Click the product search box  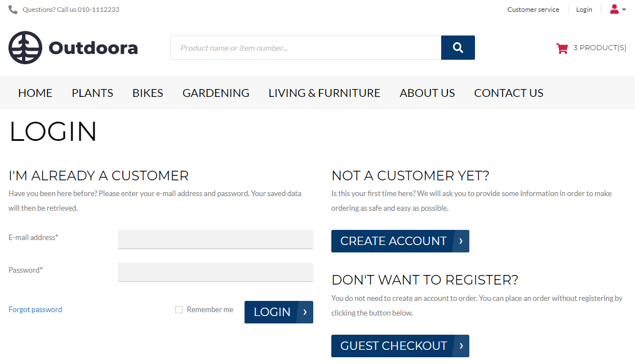(306, 48)
